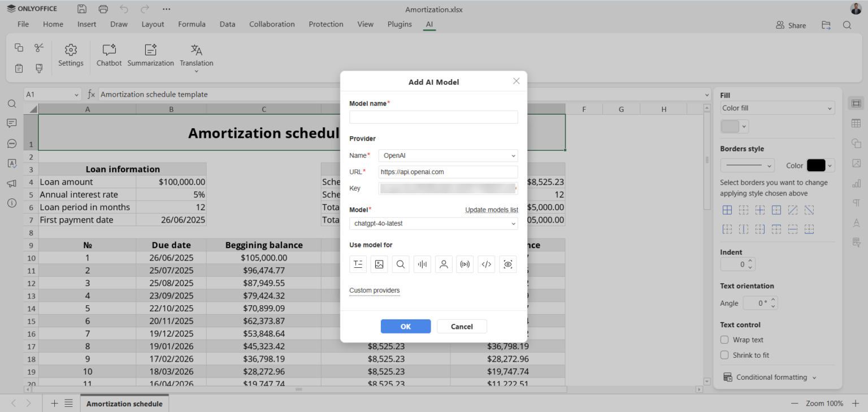Open the Chatbot tool
The width and height of the screenshot is (868, 412).
pos(109,55)
